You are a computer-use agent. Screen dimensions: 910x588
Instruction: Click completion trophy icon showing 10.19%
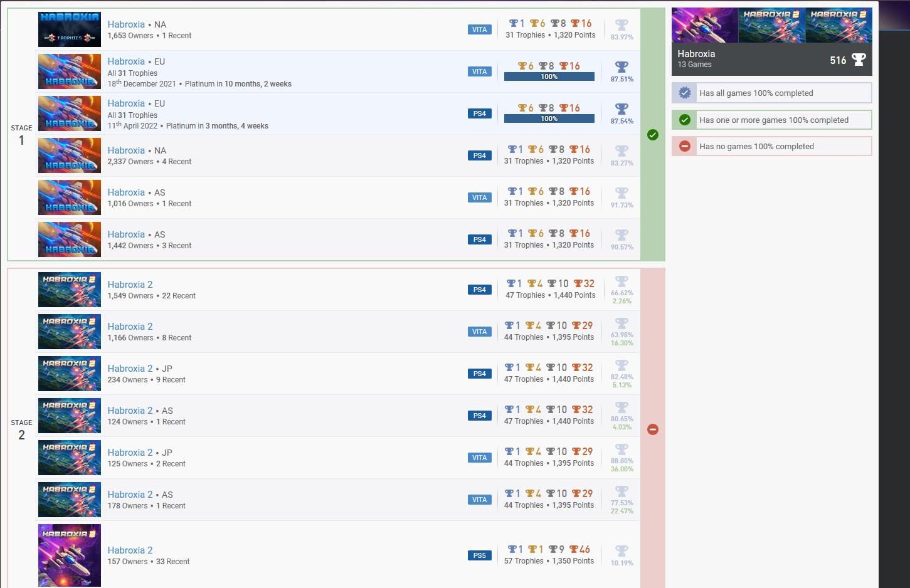(622, 551)
